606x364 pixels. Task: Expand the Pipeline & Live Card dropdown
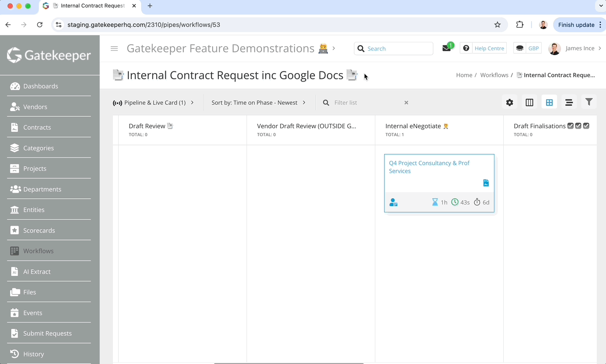tap(154, 102)
